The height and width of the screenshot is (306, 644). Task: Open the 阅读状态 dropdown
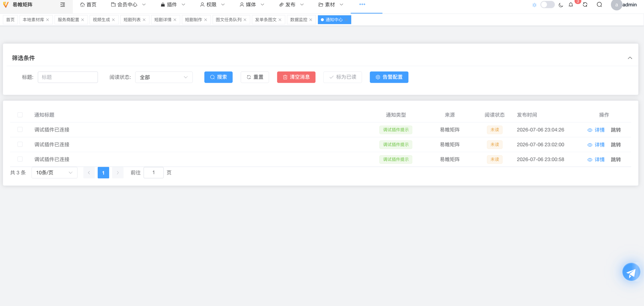164,77
